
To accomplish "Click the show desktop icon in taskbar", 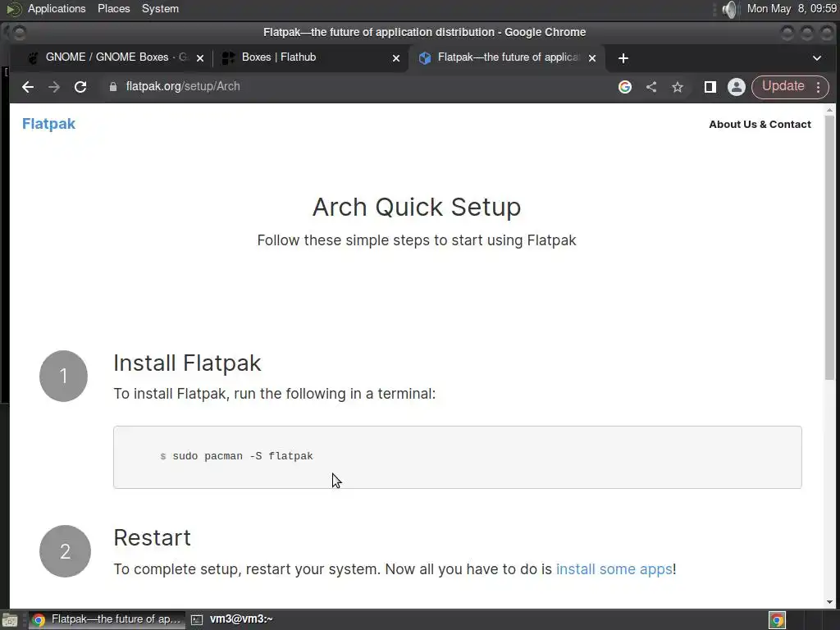I will click(10, 620).
